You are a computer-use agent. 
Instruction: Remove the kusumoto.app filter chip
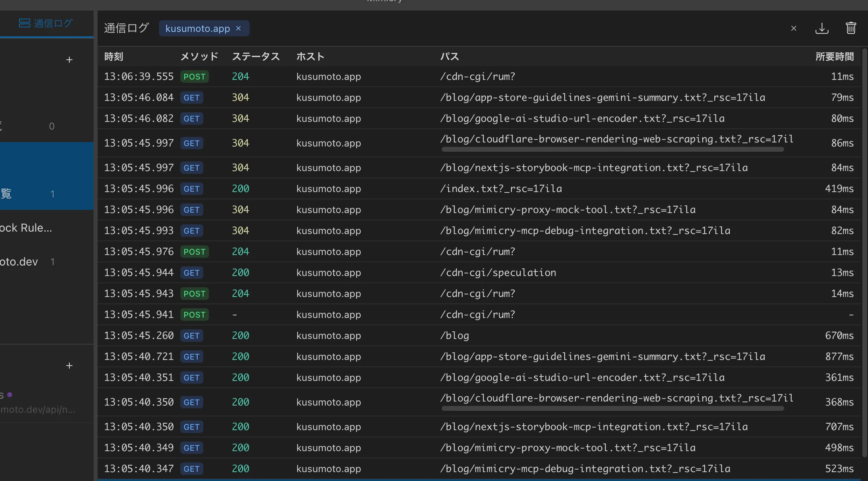pyautogui.click(x=238, y=28)
